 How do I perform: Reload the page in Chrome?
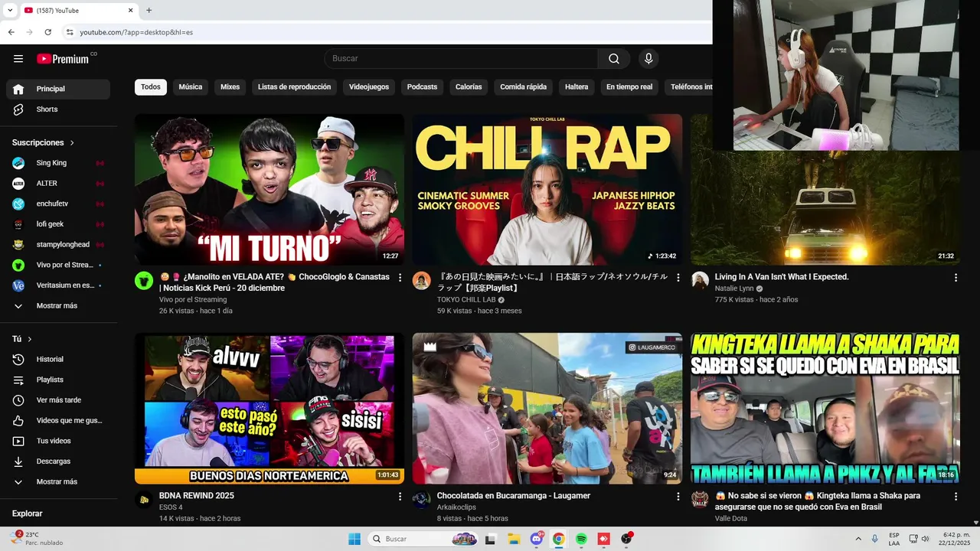47,32
